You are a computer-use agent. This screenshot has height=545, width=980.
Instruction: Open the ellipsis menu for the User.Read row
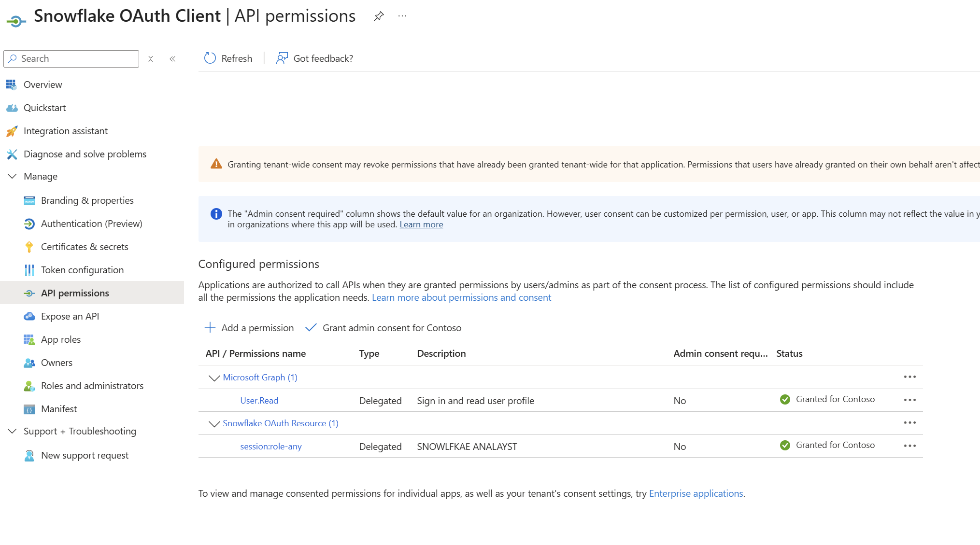(910, 400)
